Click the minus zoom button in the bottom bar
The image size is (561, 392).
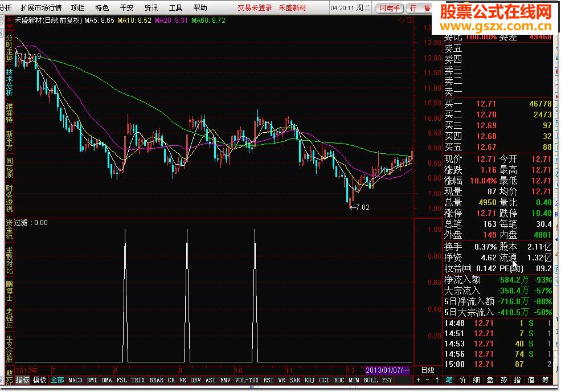pyautogui.click(x=427, y=380)
